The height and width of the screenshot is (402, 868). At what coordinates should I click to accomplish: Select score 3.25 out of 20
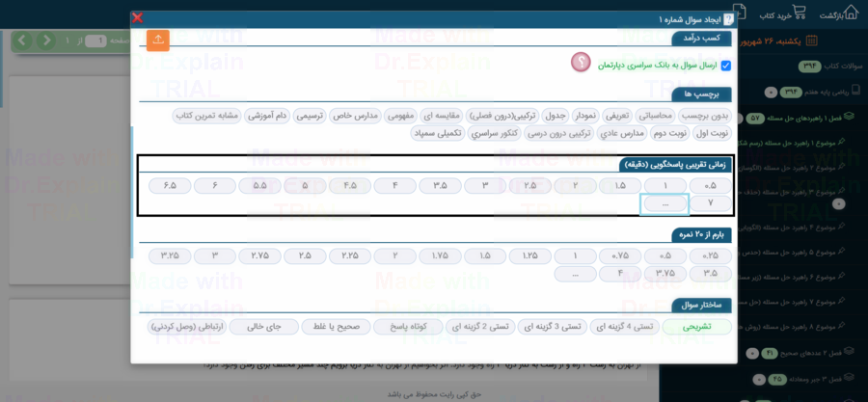tap(170, 256)
